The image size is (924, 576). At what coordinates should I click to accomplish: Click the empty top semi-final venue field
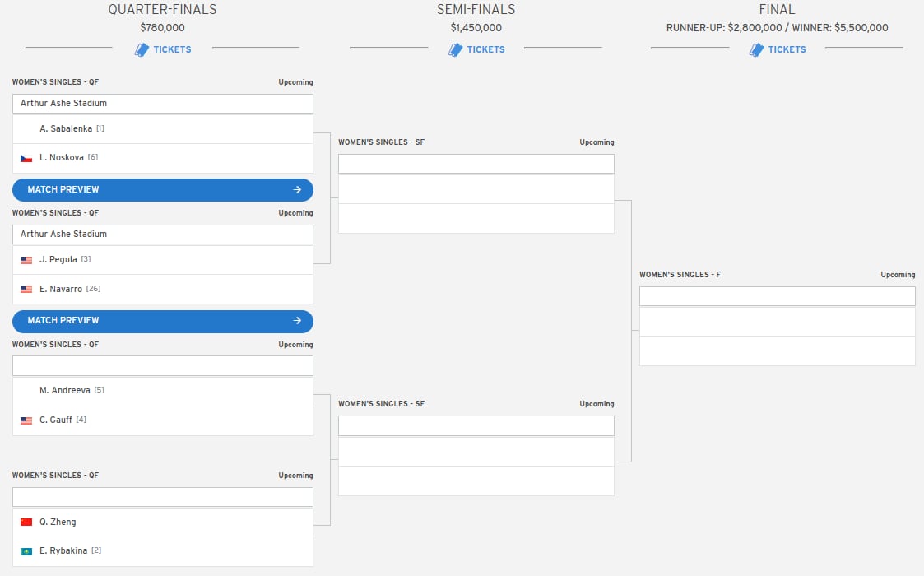[x=476, y=164]
